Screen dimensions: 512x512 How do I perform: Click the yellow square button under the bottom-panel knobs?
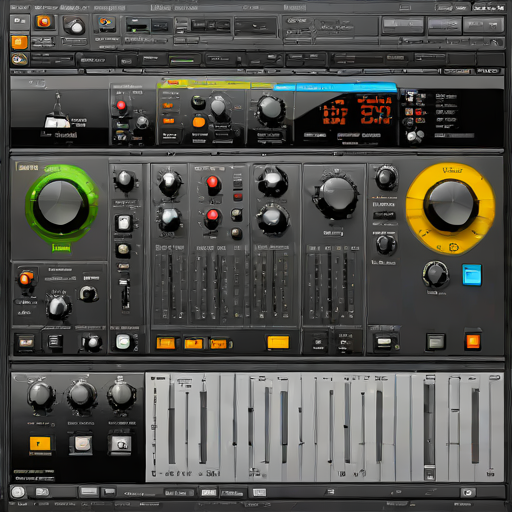pyautogui.click(x=40, y=444)
